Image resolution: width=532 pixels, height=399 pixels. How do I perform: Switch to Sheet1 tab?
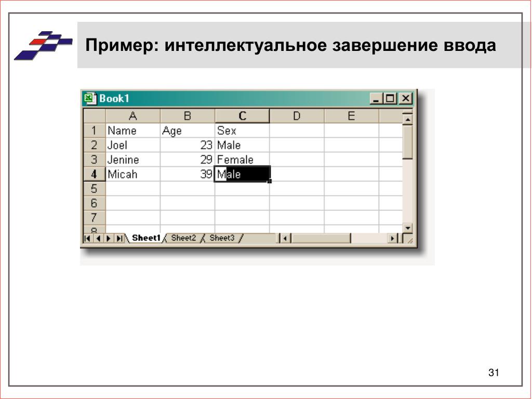pyautogui.click(x=146, y=238)
